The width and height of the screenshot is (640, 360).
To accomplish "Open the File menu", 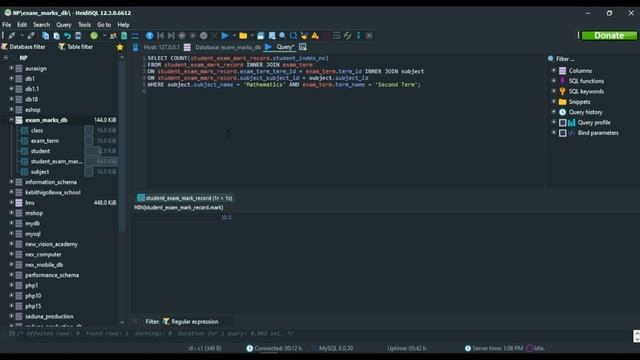I will click(x=7, y=25).
